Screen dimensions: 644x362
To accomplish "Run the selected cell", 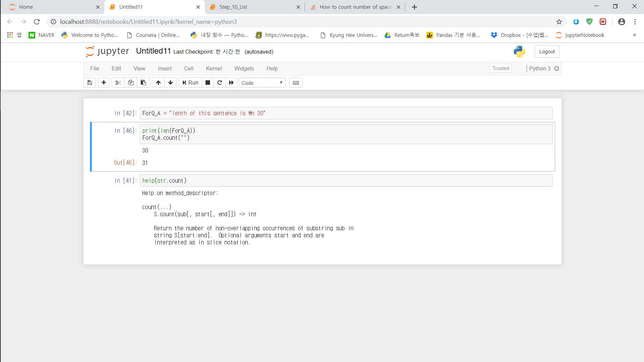I will pyautogui.click(x=190, y=82).
